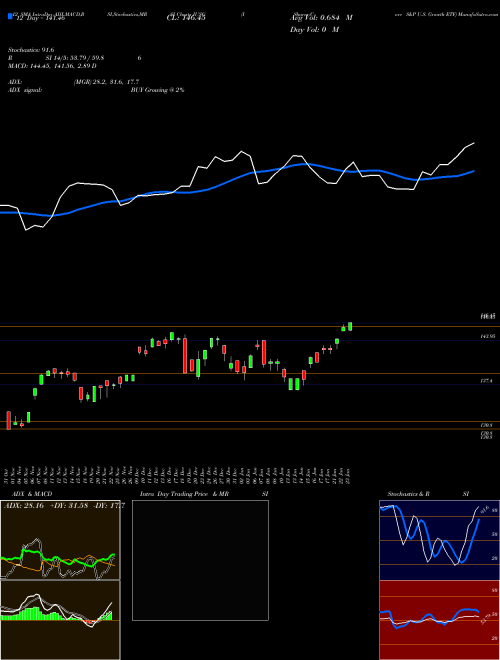Viewport: 500px width, 660px height.
Task: Open the ADX indicator chart panel
Action: [x=60, y=540]
